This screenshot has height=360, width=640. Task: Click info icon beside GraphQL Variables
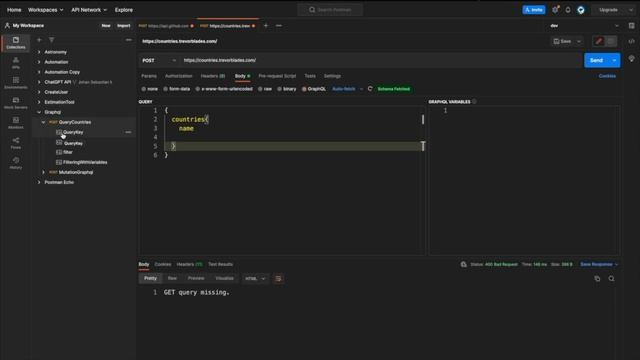click(x=474, y=102)
